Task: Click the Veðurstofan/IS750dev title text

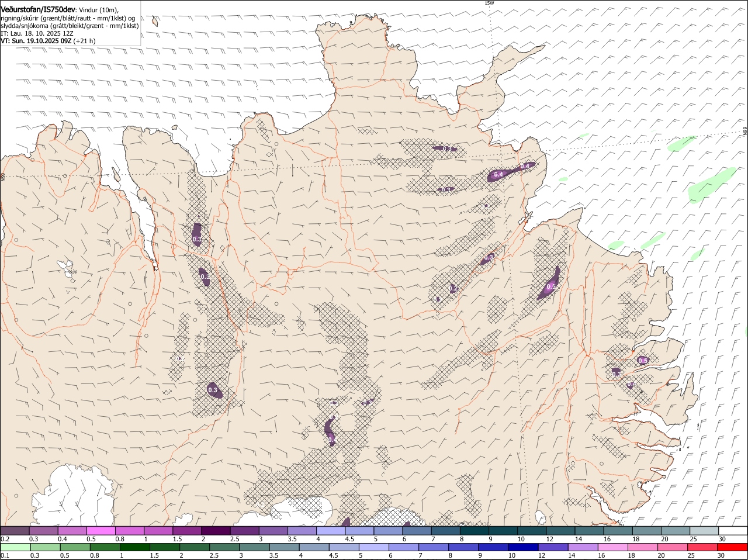Action: [x=38, y=10]
